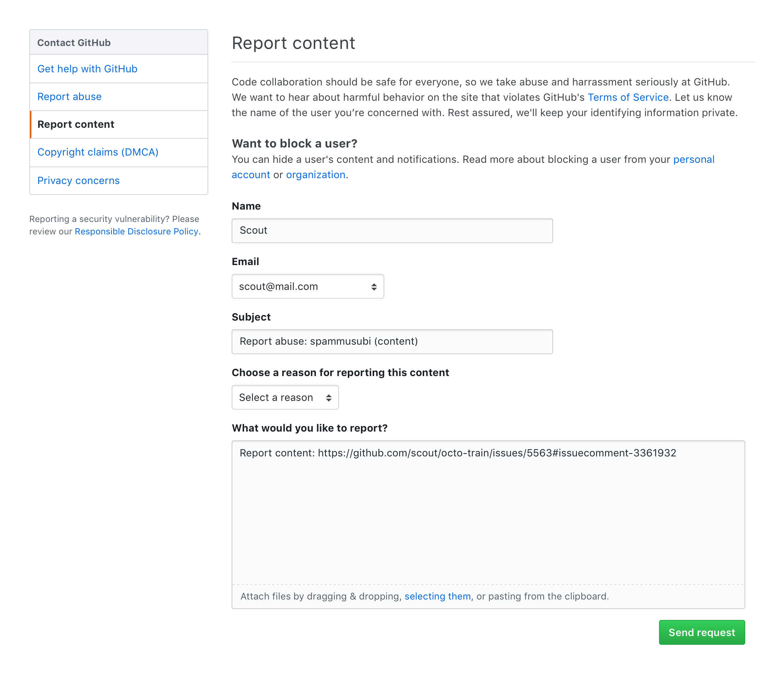784x674 pixels.
Task: Click the 'Report abuse' sidebar link
Action: tap(69, 96)
